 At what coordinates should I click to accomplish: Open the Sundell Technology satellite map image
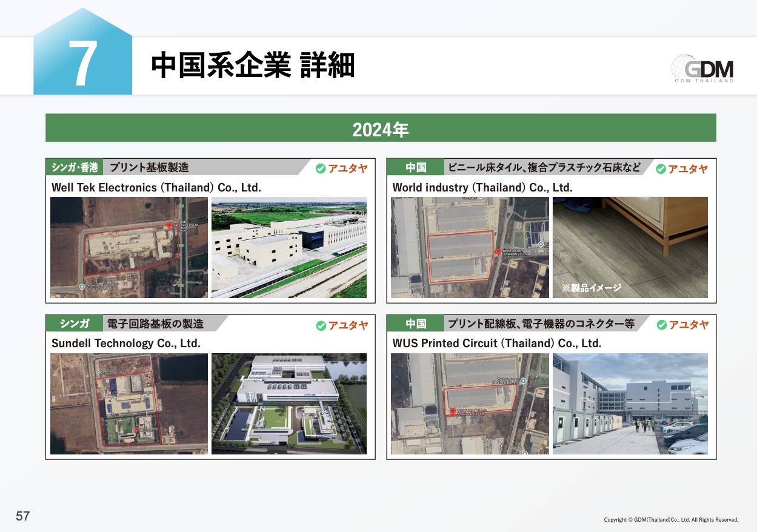coord(129,404)
